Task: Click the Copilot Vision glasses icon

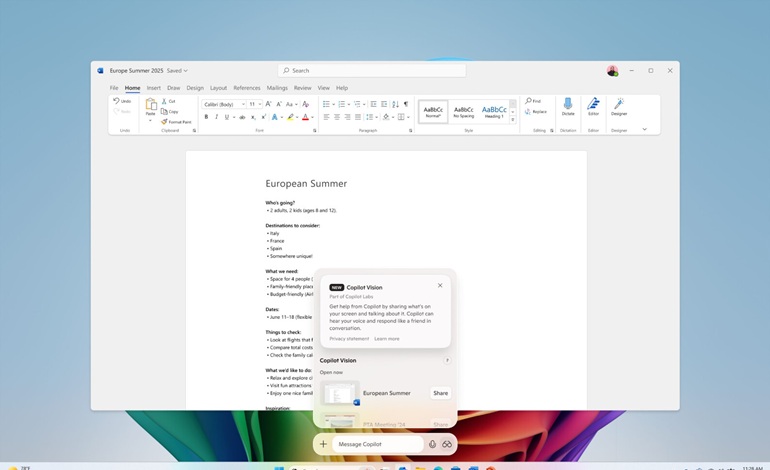Action: tap(446, 444)
